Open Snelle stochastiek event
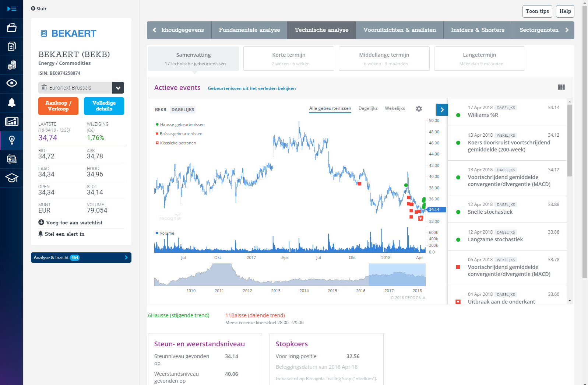 click(x=507, y=209)
